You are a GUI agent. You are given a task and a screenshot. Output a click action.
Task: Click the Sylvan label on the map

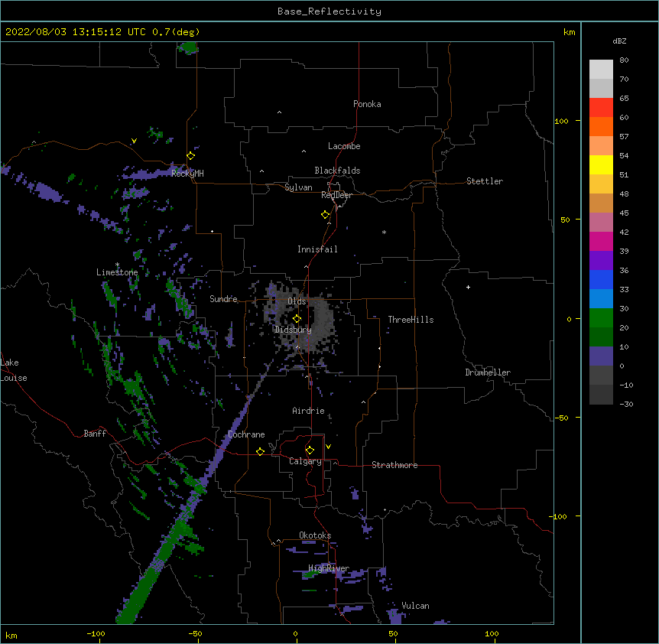click(x=298, y=187)
